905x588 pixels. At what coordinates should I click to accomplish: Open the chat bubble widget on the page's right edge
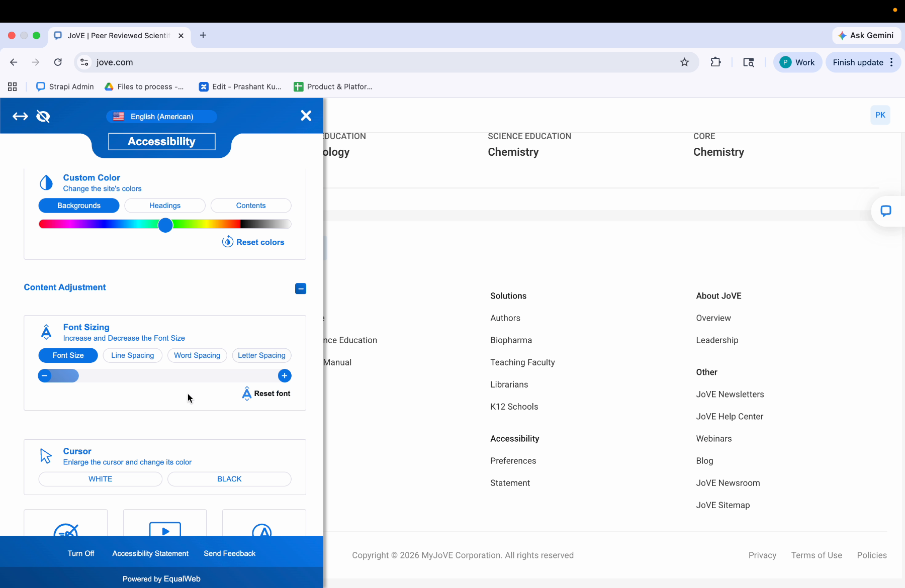886,211
